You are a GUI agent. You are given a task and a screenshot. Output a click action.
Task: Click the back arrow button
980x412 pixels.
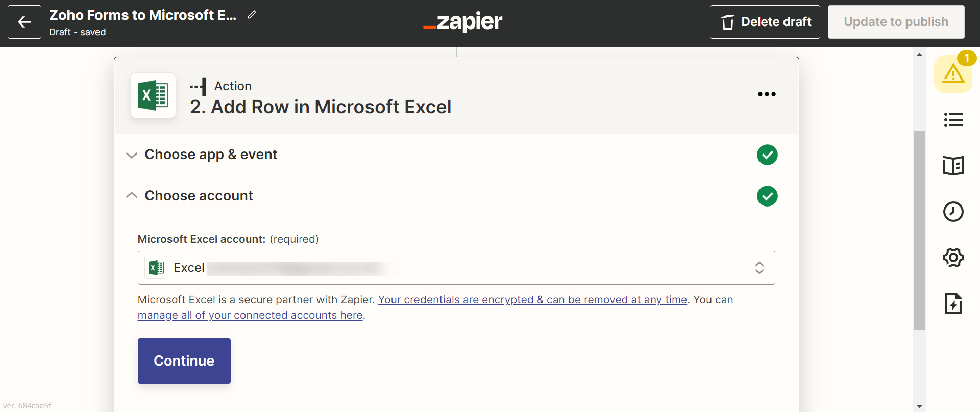click(x=24, y=22)
